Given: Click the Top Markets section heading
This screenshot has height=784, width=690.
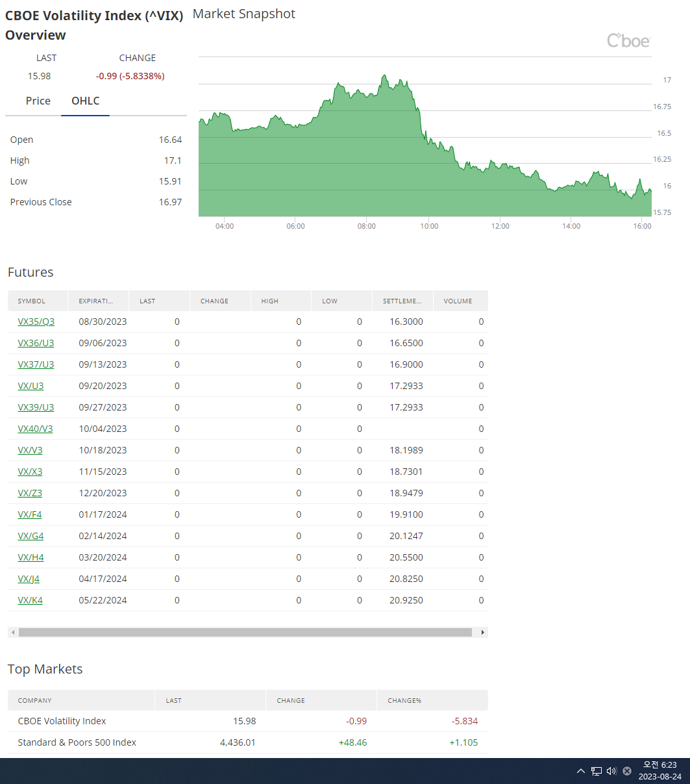Looking at the screenshot, I should 45,669.
